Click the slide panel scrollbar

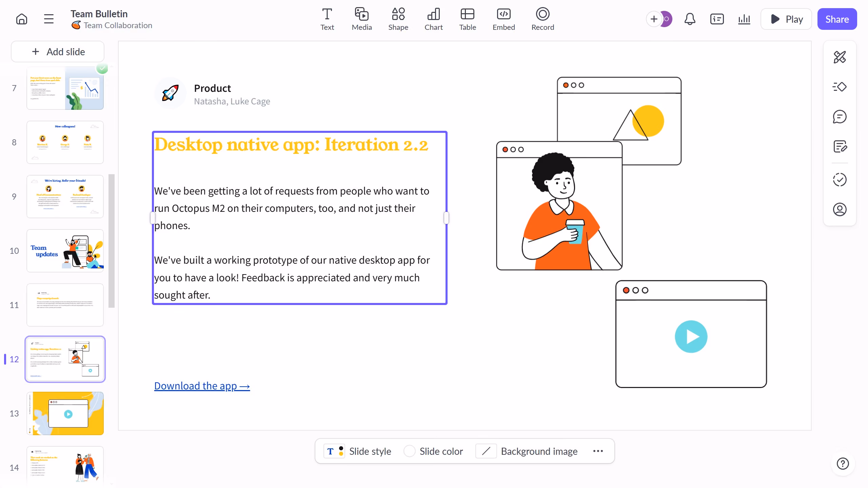[x=112, y=241]
